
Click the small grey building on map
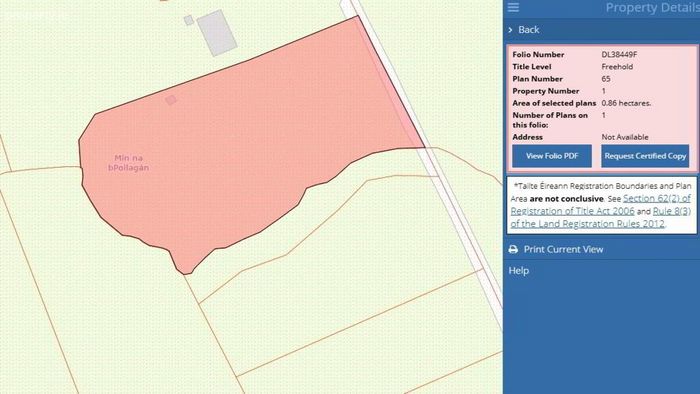(189, 20)
